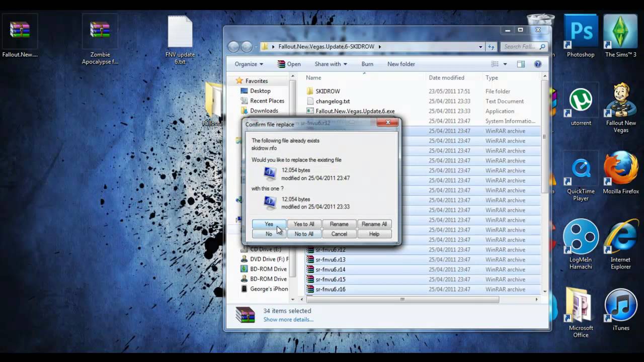The image size is (644, 362).
Task: Select Recent Places in Favorites
Action: (x=267, y=101)
